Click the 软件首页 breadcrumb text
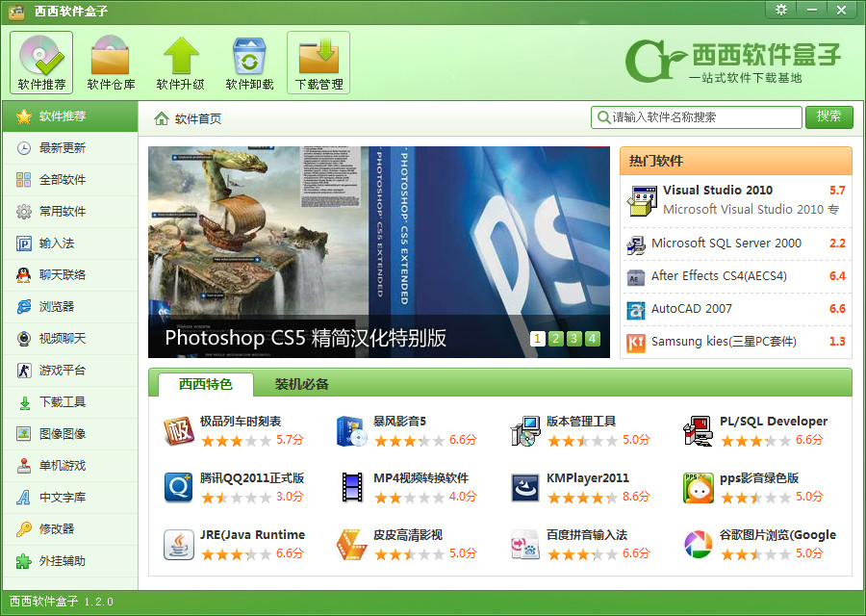 (197, 118)
